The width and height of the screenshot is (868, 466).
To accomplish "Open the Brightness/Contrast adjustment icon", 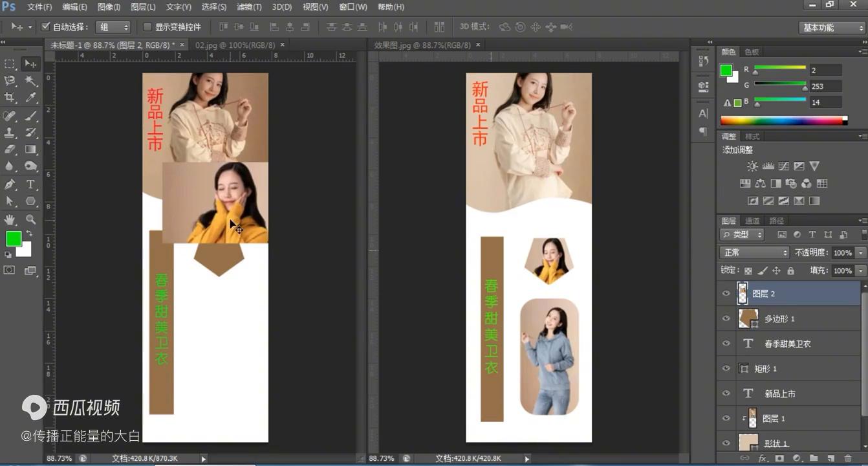I will click(x=752, y=166).
